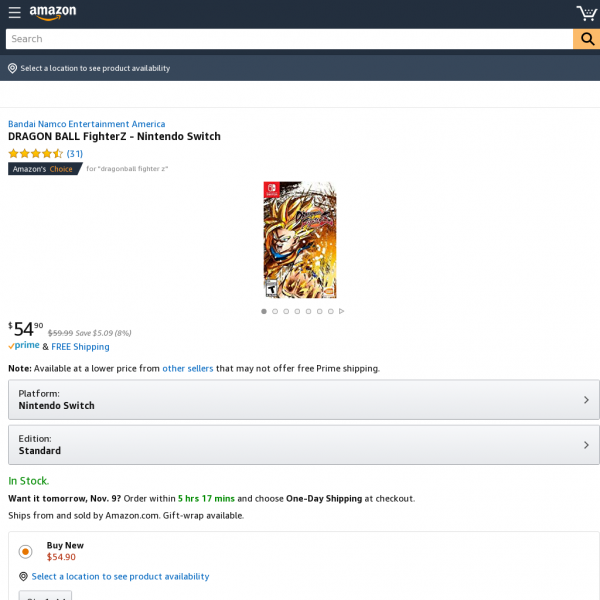Image resolution: width=600 pixels, height=600 pixels.
Task: Select the second image carousel dot
Action: (275, 311)
